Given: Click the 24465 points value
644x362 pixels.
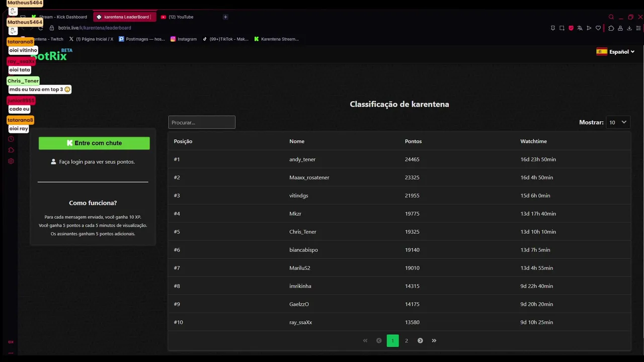Looking at the screenshot, I should point(412,159).
